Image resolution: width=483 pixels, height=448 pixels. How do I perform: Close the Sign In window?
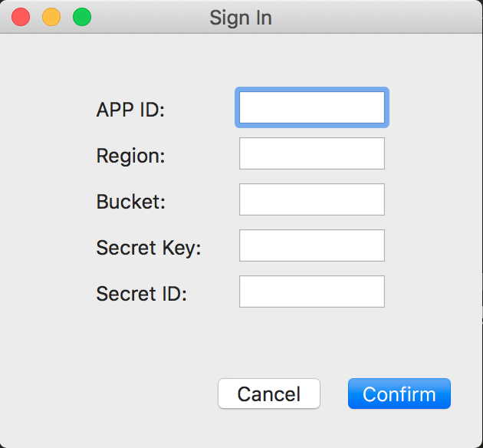(21, 17)
